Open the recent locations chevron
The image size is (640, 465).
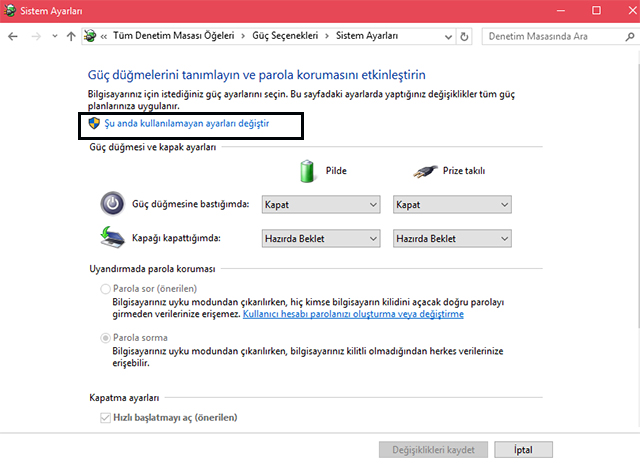[x=55, y=36]
